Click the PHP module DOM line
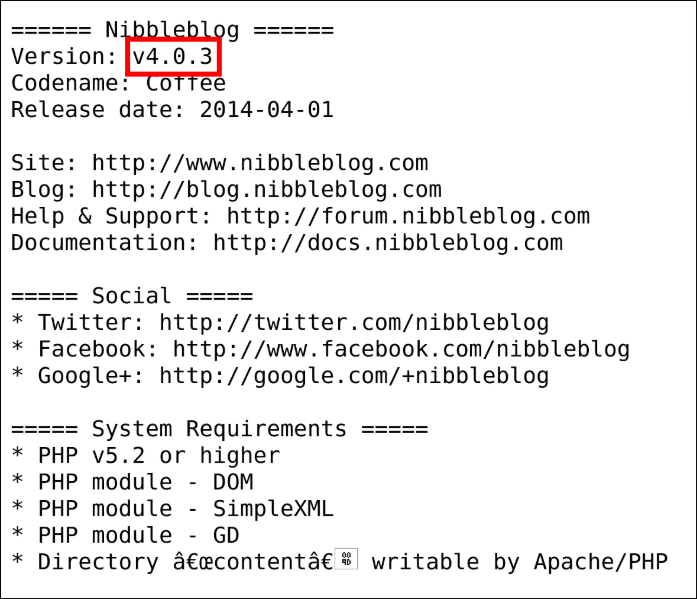Screen dimensions: 697x599 146,482
